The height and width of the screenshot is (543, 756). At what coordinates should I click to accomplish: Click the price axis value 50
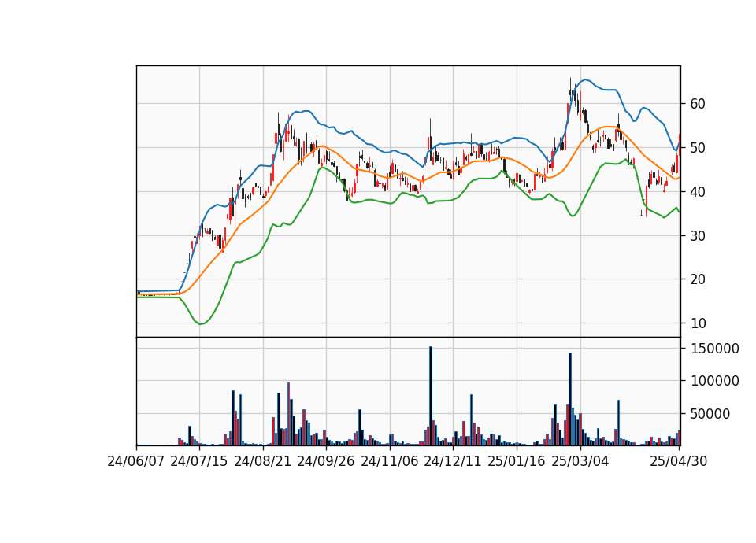[x=698, y=148]
